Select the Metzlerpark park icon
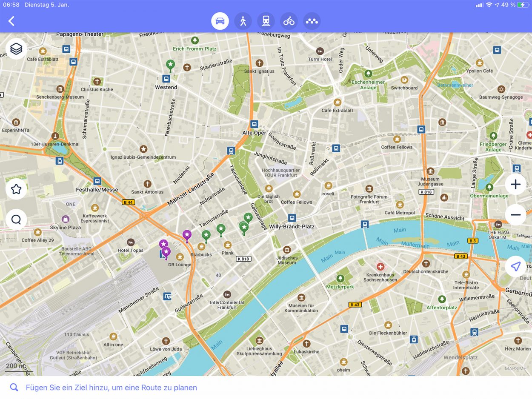 click(340, 279)
